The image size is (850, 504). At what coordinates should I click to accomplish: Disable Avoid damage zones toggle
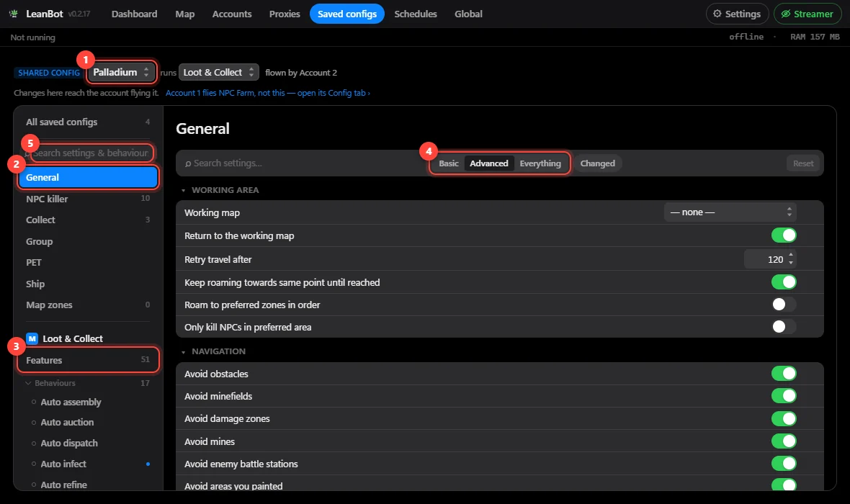[784, 418]
